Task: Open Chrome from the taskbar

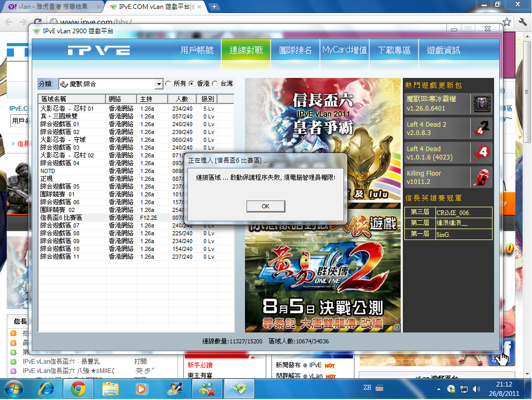Action: [x=78, y=389]
